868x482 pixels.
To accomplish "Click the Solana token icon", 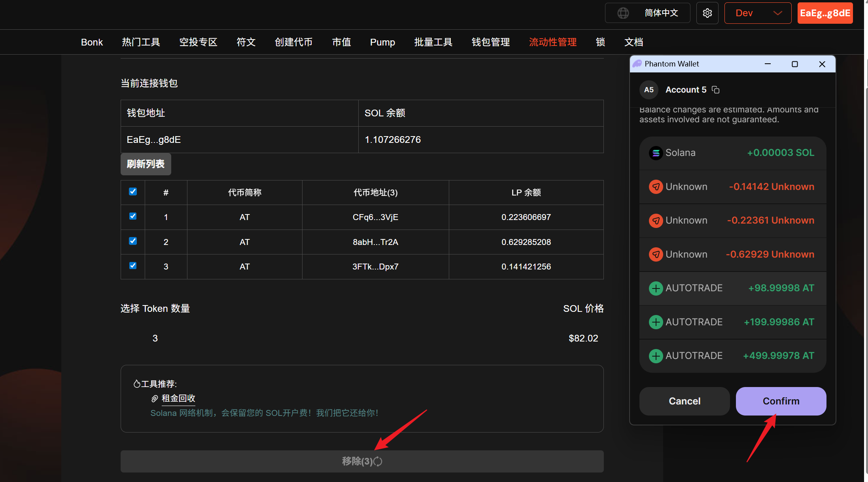I will pos(656,153).
